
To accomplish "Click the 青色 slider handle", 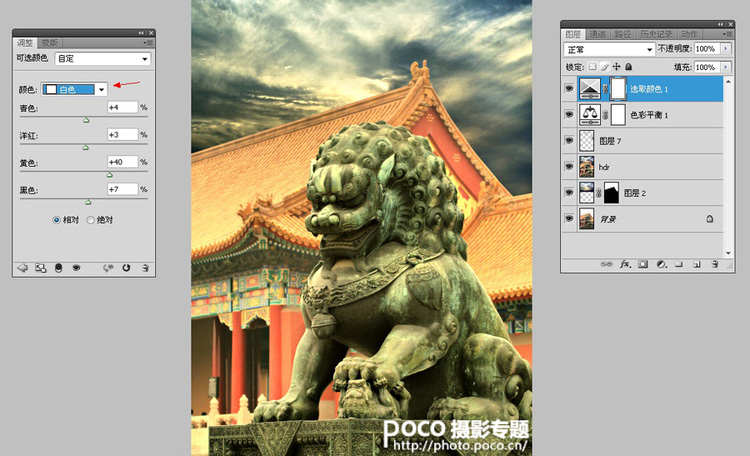I will coord(86,121).
